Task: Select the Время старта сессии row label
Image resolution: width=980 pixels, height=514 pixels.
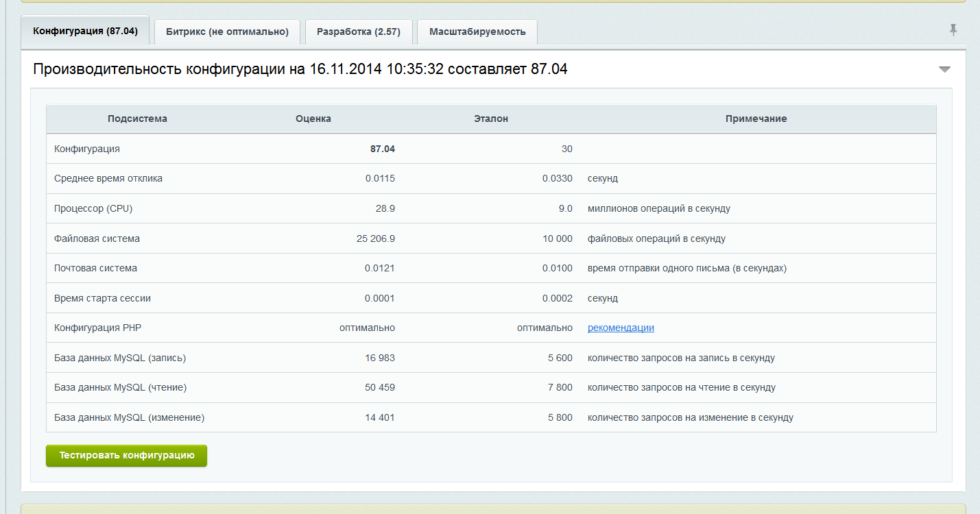Action: (102, 298)
